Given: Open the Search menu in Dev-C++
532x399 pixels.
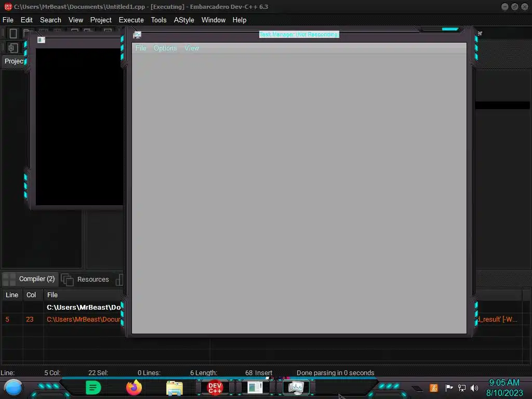Looking at the screenshot, I should [50, 20].
